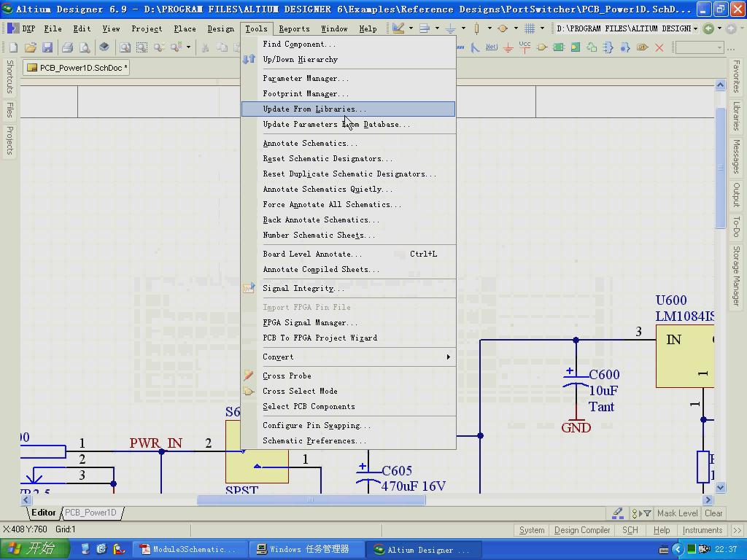Click vertical scrollbar down arrow
Viewport: 747px width, 560px height.
coord(720,487)
